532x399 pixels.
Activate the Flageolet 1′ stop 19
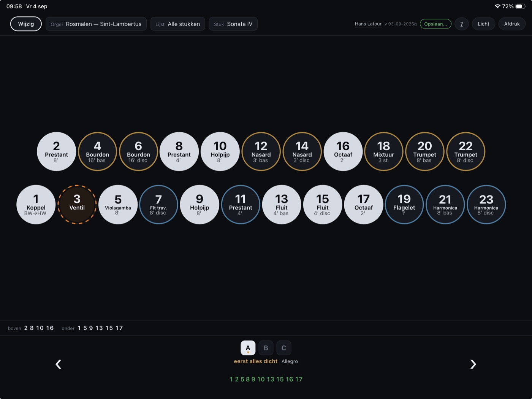404,205
